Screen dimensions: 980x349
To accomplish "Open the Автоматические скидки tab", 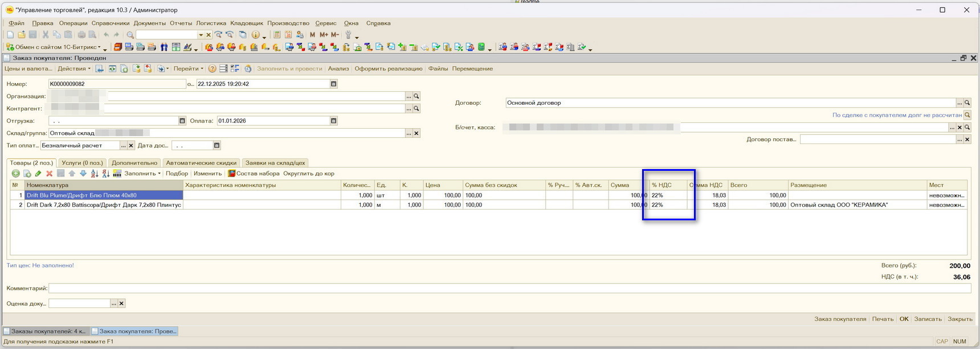I will 201,163.
